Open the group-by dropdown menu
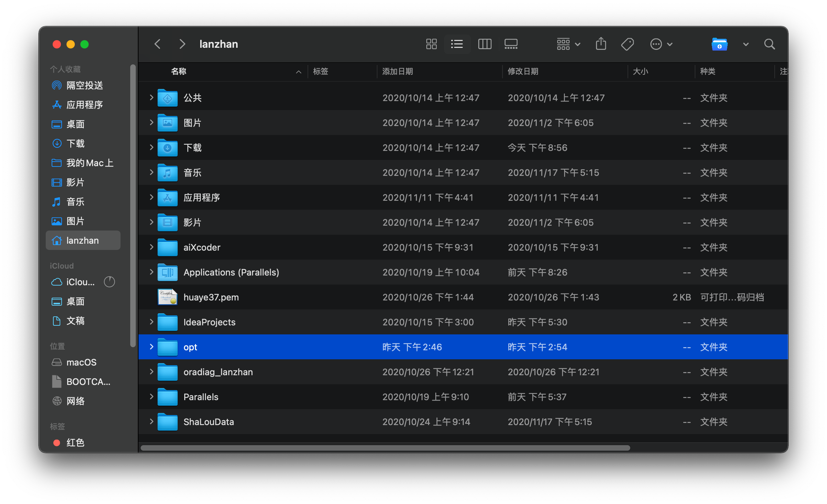This screenshot has height=504, width=827. [568, 44]
